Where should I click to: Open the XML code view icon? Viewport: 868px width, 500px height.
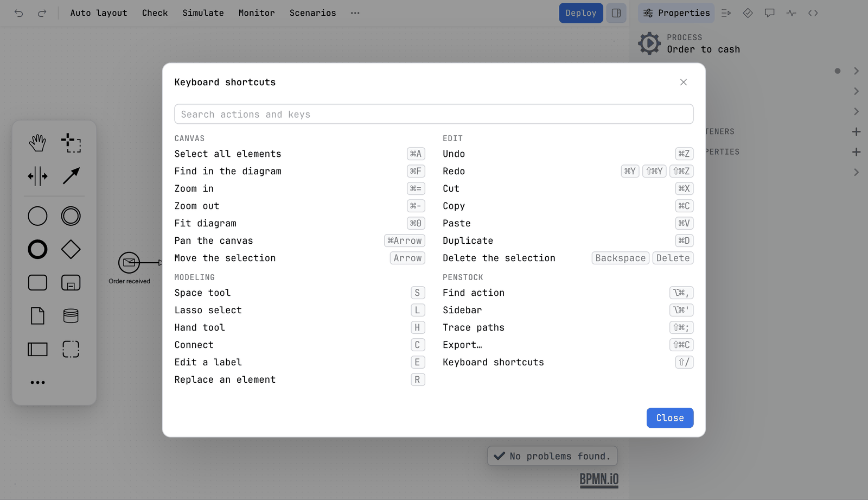click(813, 13)
